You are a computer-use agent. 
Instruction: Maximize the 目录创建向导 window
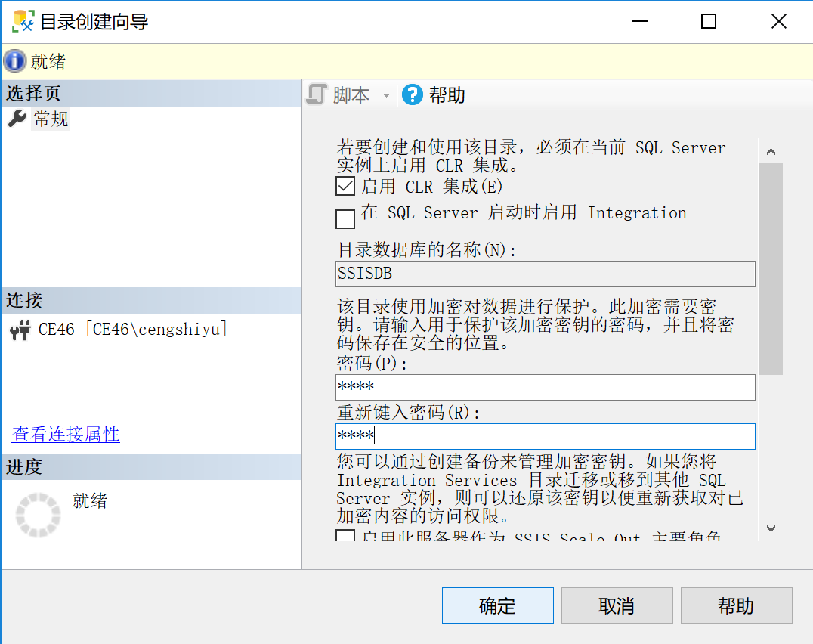(x=708, y=21)
